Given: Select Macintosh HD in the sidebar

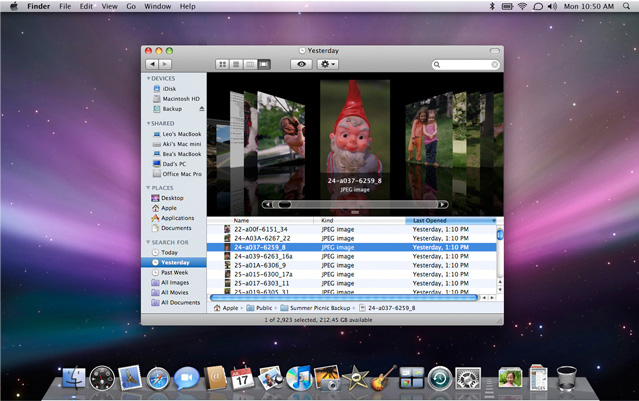Looking at the screenshot, I should pyautogui.click(x=174, y=99).
